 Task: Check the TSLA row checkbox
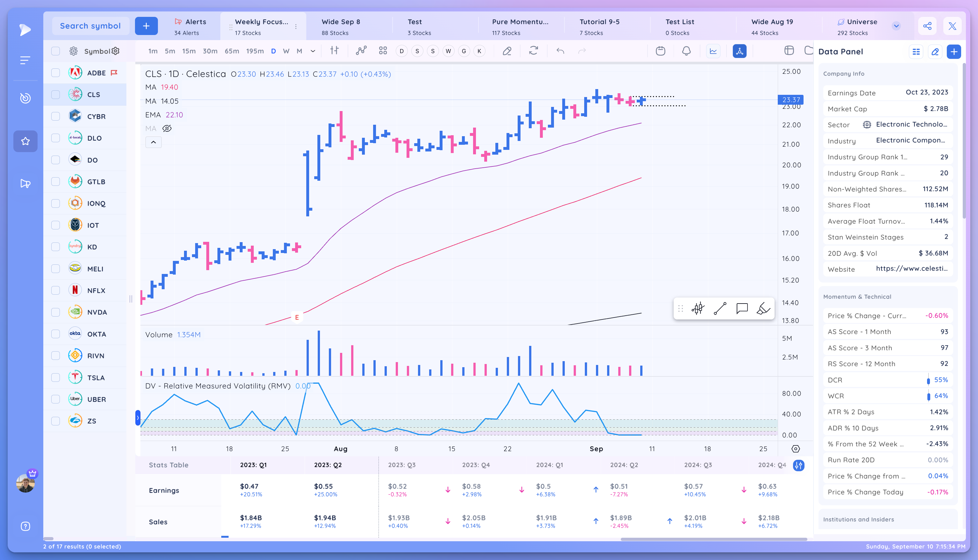(x=55, y=377)
